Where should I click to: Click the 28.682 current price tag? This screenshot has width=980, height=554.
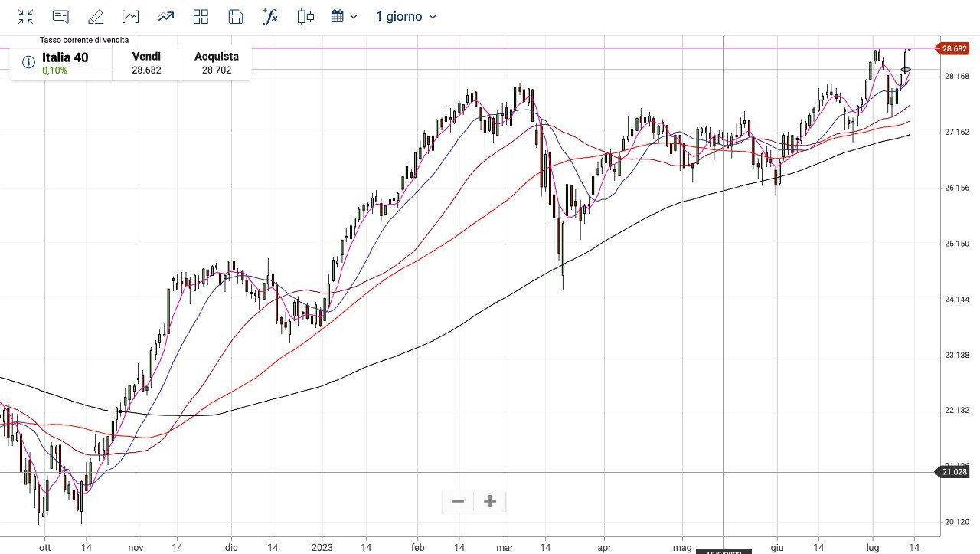tap(954, 49)
